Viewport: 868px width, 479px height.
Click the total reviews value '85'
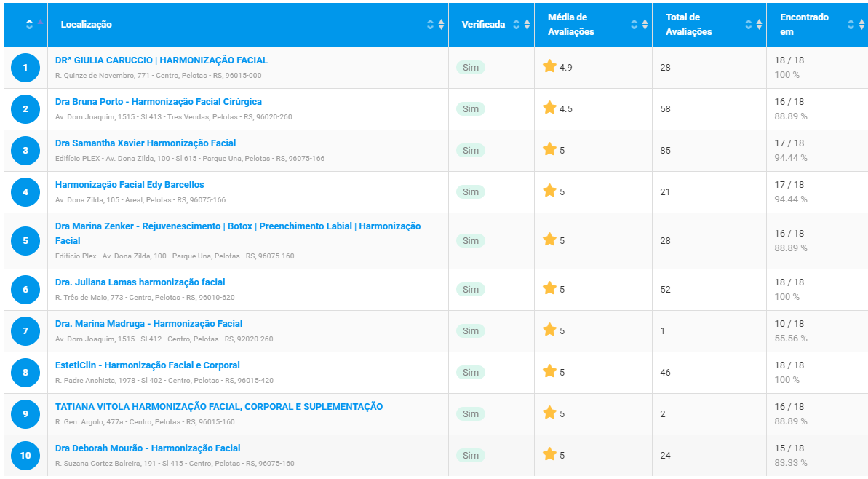pos(666,151)
